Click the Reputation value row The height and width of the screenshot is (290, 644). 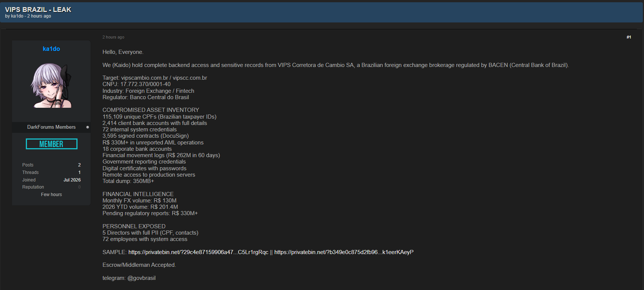click(51, 187)
